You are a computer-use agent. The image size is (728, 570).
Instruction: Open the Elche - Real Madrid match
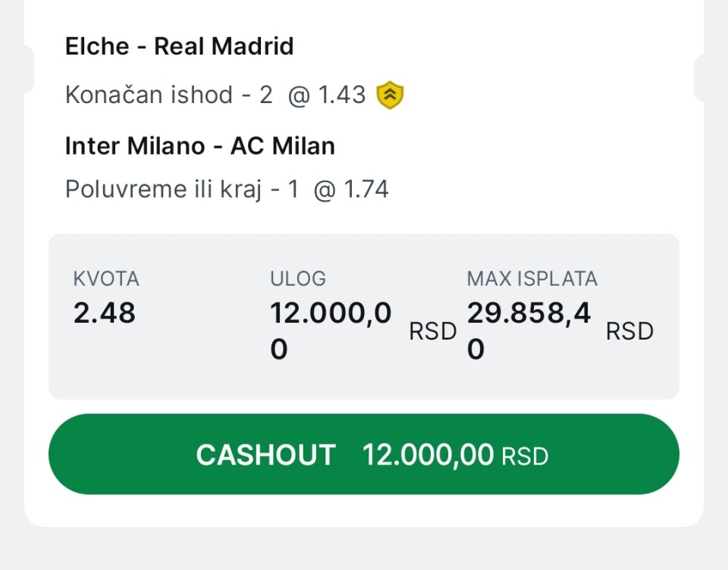pos(179,47)
